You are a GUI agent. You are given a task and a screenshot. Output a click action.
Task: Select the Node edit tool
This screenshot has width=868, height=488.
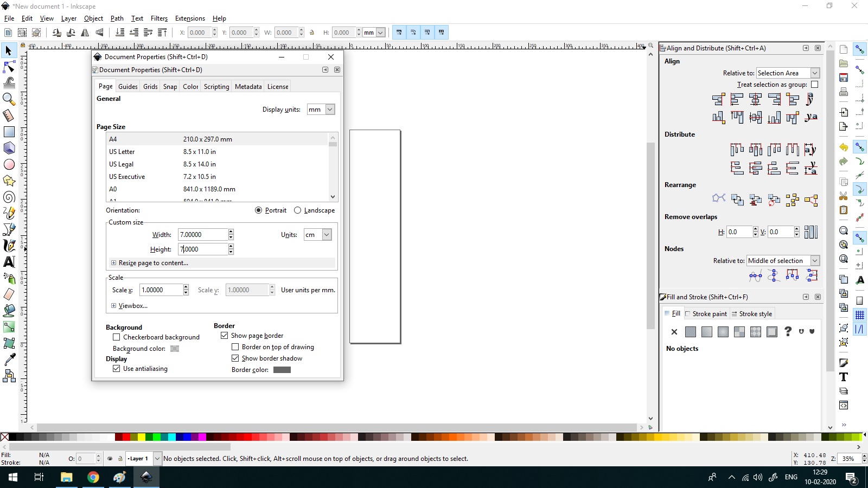point(9,67)
